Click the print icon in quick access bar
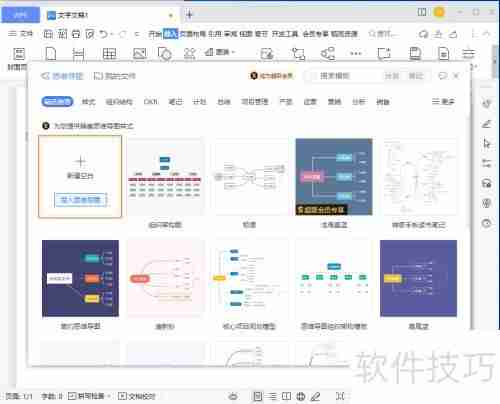 (x=76, y=34)
